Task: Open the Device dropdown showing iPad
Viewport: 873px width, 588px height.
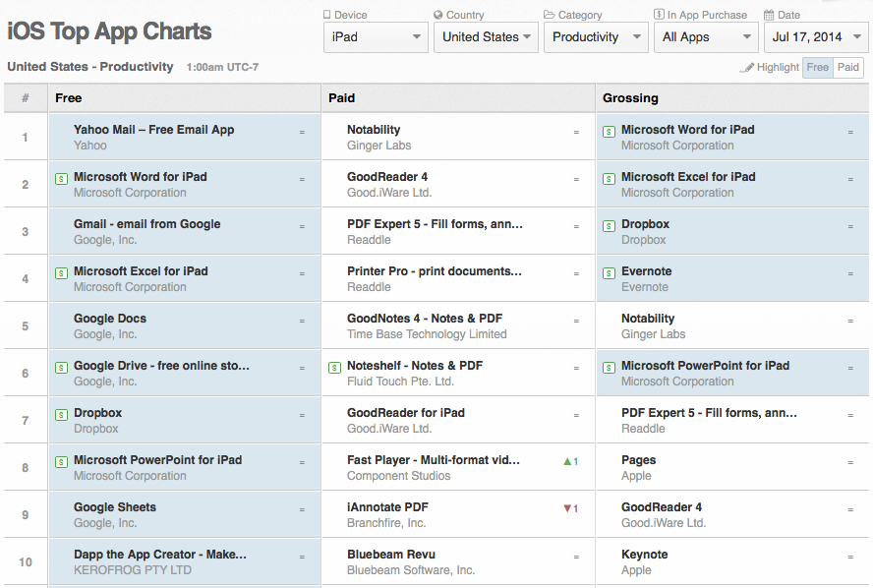Action: click(376, 37)
